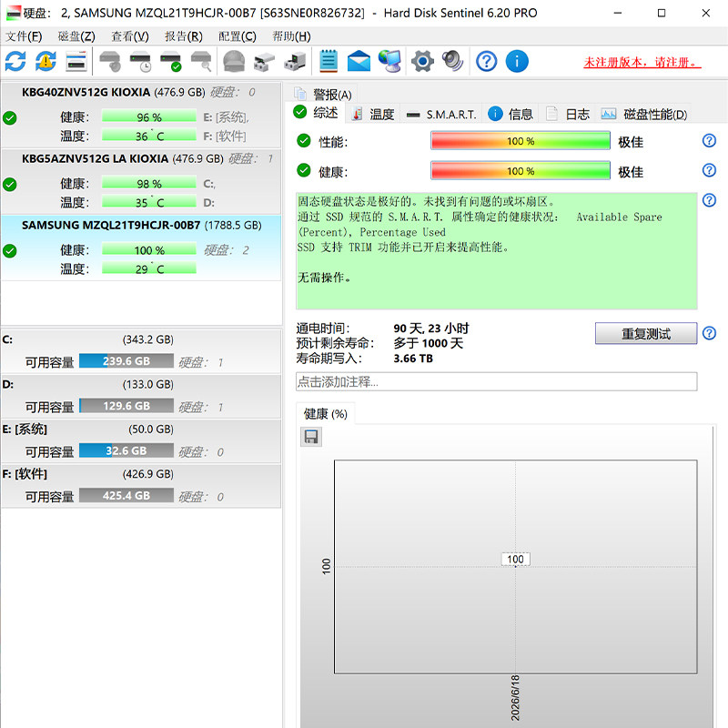Open the 帮助(H) menu

pos(291,36)
